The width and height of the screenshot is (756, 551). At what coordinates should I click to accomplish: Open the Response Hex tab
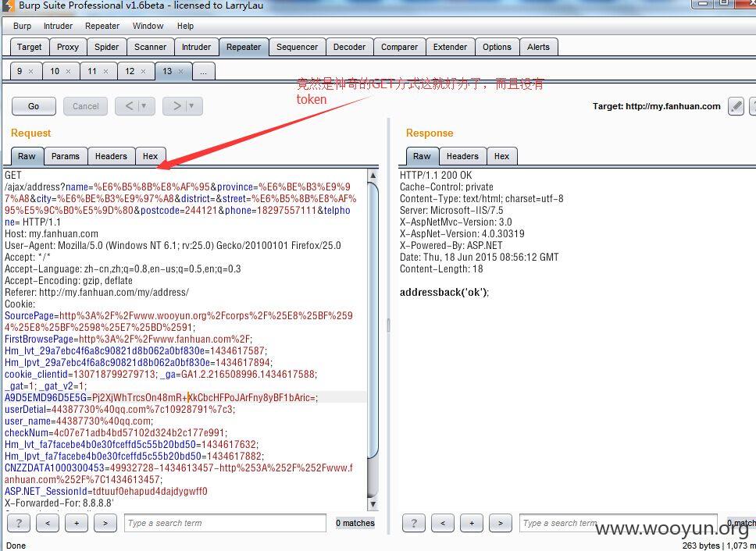(x=501, y=156)
